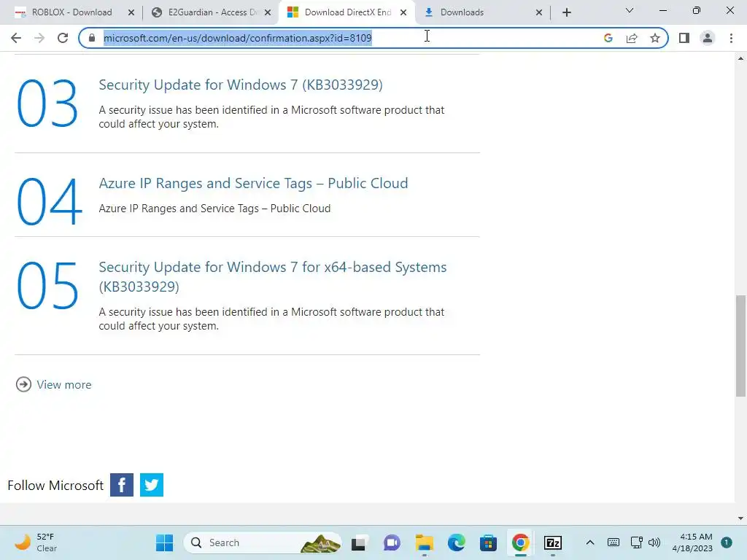
Task: Close the ROBLOX - Download tab
Action: 131,13
